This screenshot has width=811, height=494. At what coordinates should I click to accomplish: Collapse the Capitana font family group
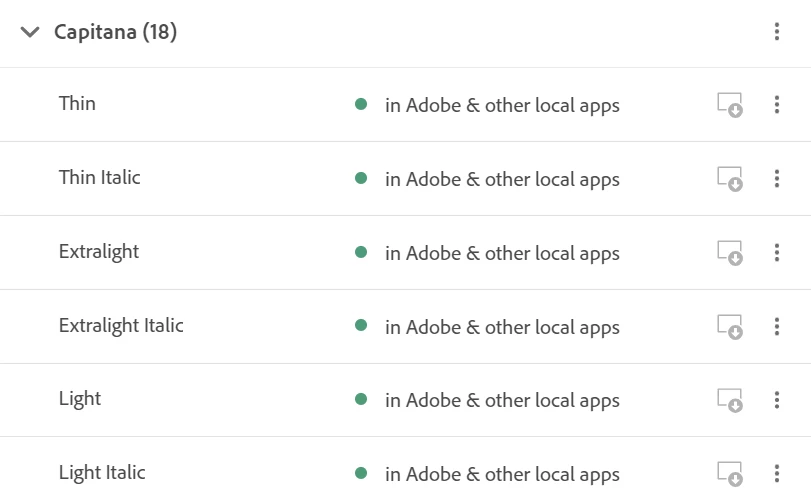pos(30,33)
